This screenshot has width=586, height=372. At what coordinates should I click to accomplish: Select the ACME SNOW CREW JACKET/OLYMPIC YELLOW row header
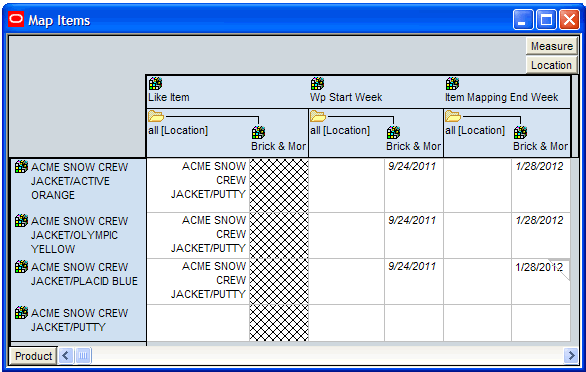79,235
